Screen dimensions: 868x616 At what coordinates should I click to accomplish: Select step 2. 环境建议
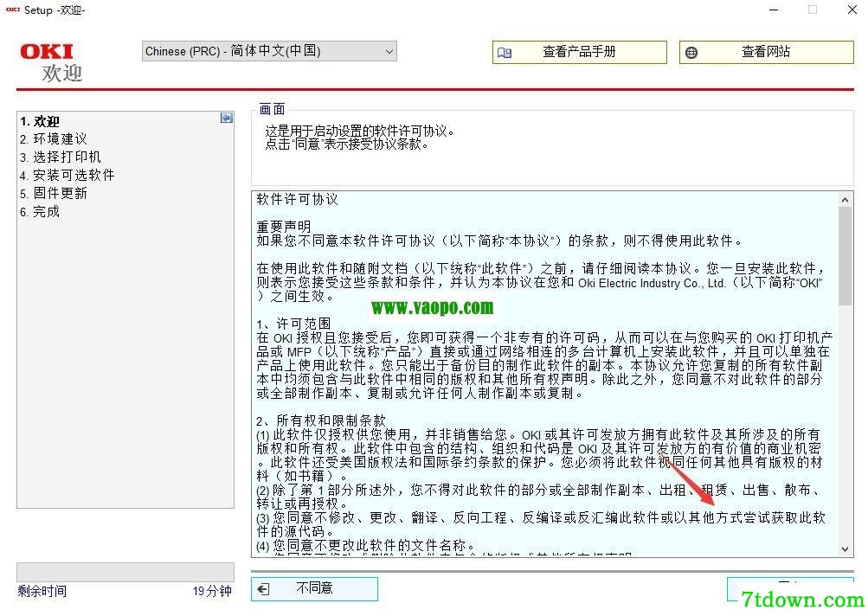[54, 139]
